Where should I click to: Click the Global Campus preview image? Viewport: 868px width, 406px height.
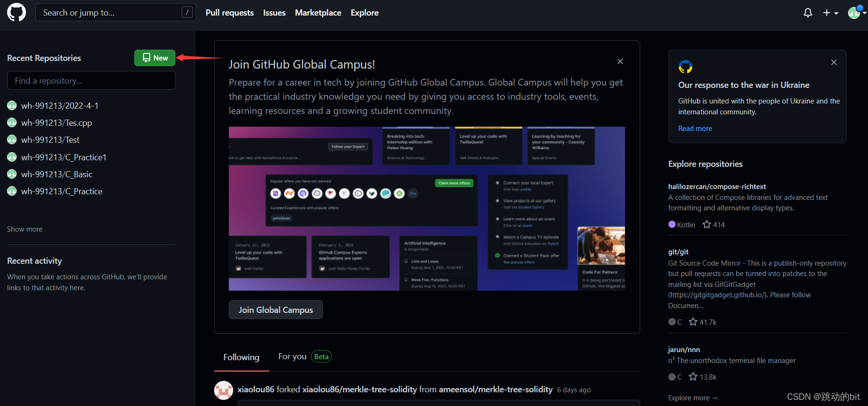tap(427, 208)
